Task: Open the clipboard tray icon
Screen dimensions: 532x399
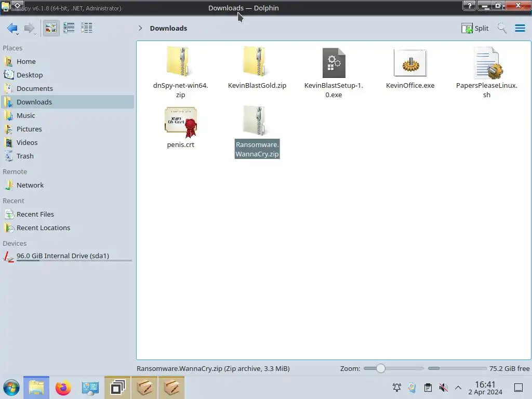Action: pos(428,388)
